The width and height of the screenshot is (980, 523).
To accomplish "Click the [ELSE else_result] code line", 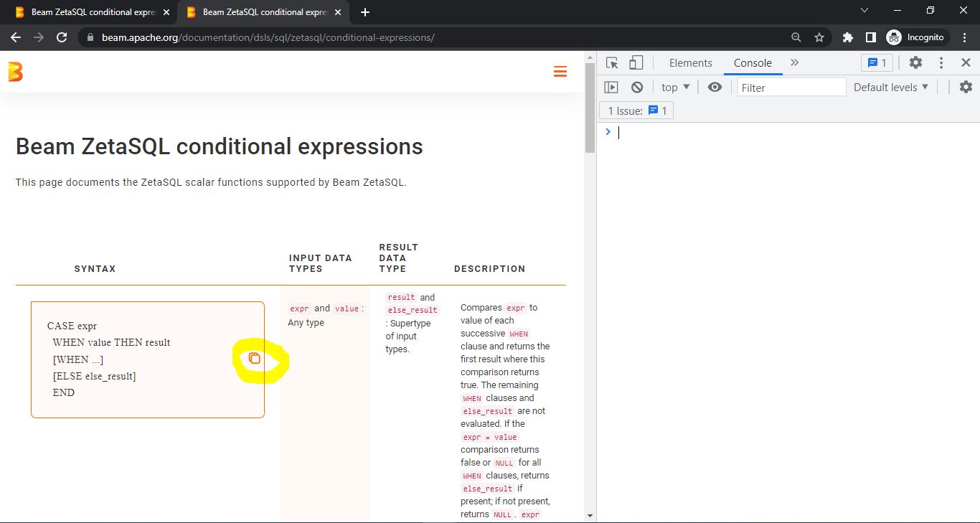I will (x=94, y=376).
